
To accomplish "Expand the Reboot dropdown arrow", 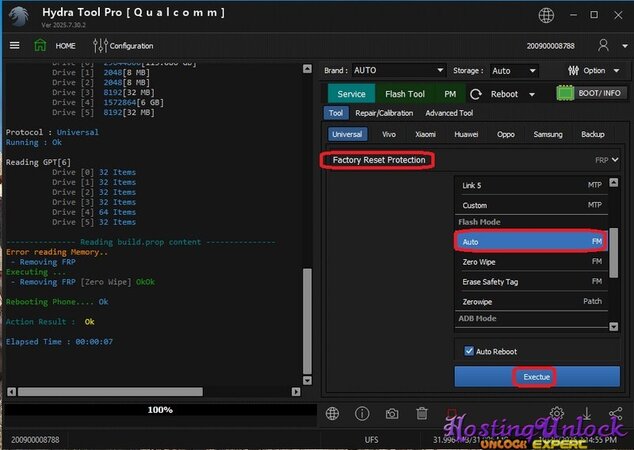I will pyautogui.click(x=532, y=94).
